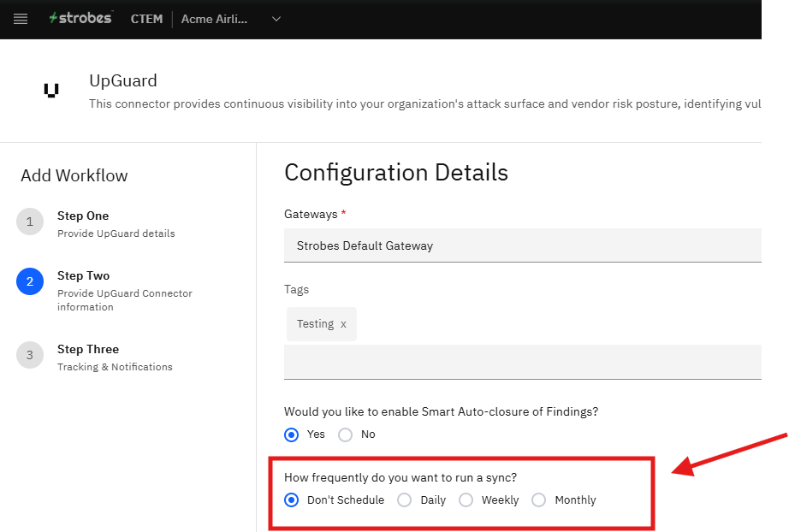This screenshot has width=789, height=532.
Task: Click the CTEM product label
Action: coord(146,19)
